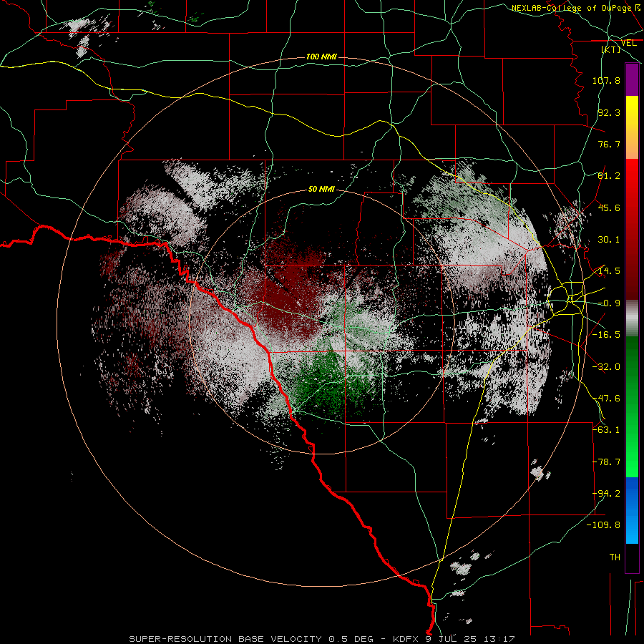Click the [KT] units label
The image size is (644, 644).
[x=610, y=49]
